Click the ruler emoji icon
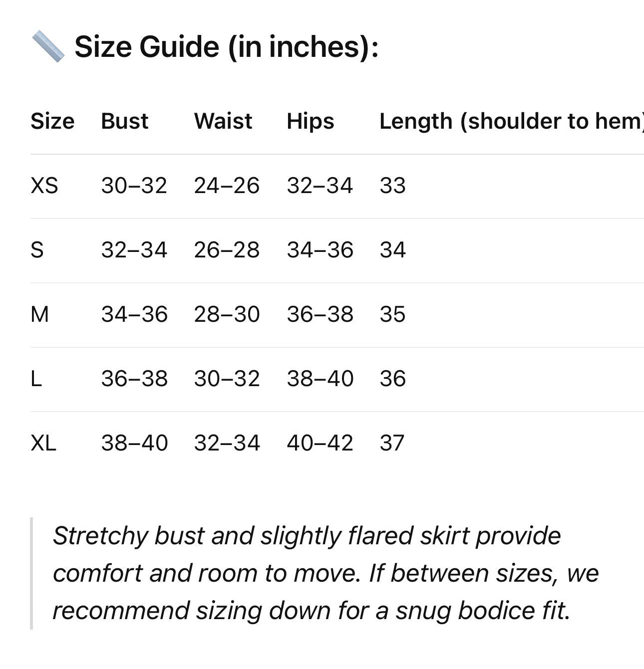Screen dimensions: 644x669 pos(48,46)
